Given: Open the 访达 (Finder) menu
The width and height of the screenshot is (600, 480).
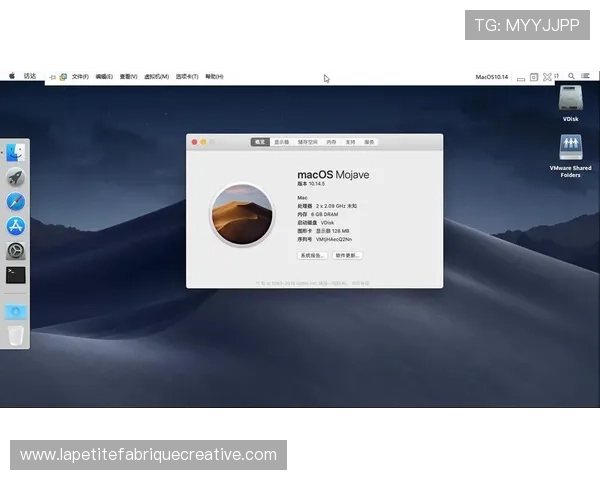Looking at the screenshot, I should [30, 76].
